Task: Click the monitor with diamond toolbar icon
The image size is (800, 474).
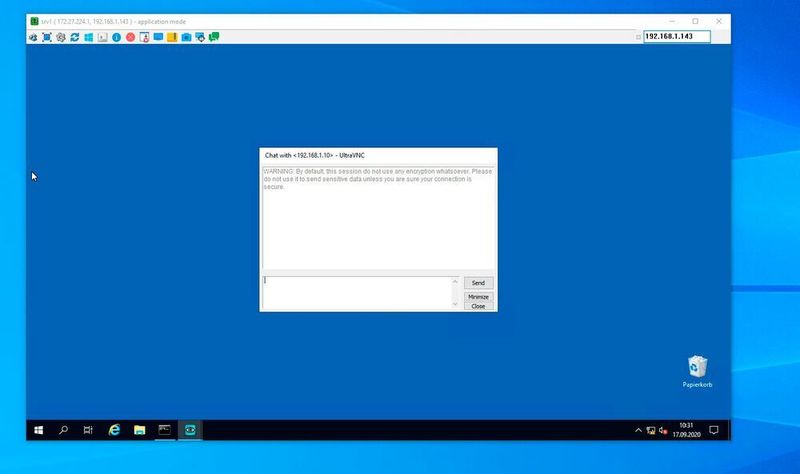Action: (200, 37)
